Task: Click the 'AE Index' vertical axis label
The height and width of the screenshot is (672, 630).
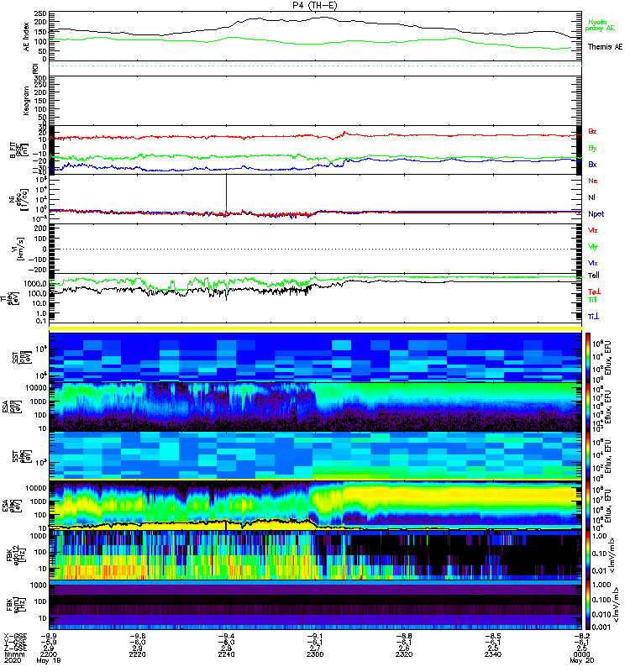Action: pos(27,37)
